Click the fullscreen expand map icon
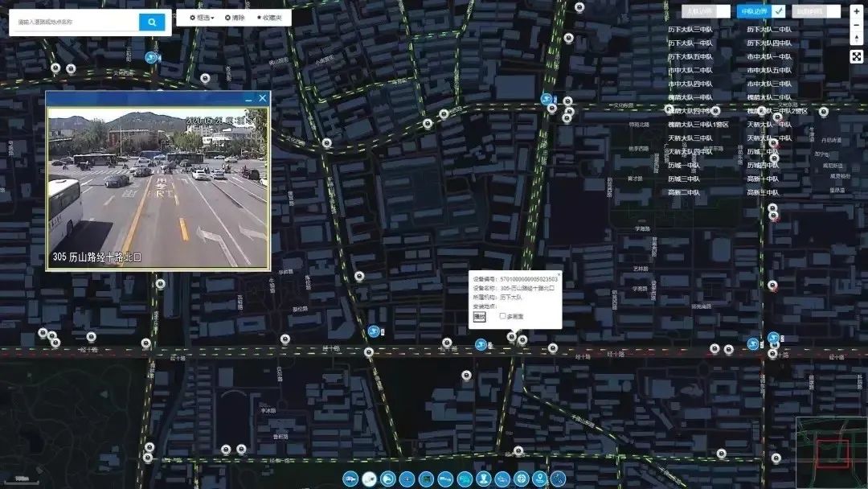This screenshot has height=489, width=868. pyautogui.click(x=856, y=56)
